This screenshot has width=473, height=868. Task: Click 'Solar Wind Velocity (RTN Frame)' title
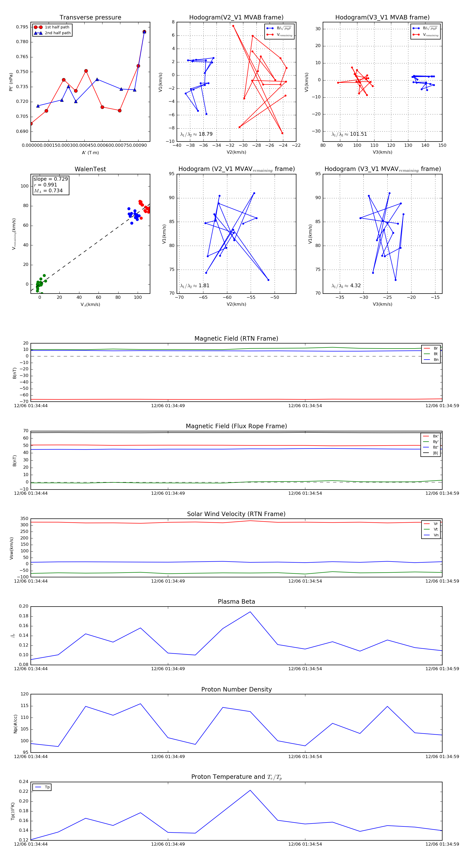pyautogui.click(x=236, y=514)
